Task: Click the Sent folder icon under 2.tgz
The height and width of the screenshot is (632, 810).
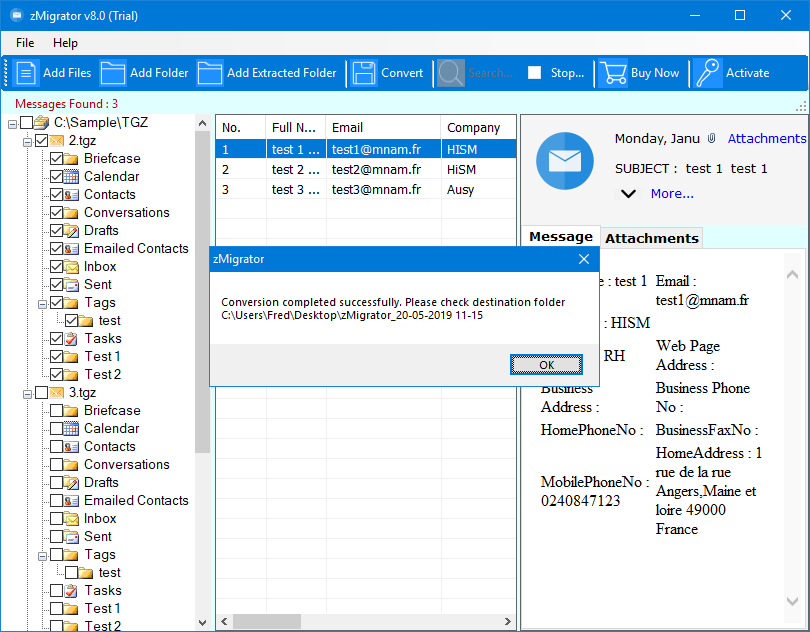Action: coord(71,285)
